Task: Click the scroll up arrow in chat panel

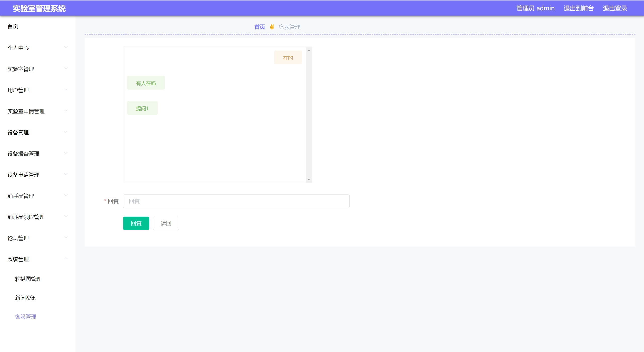Action: point(309,50)
